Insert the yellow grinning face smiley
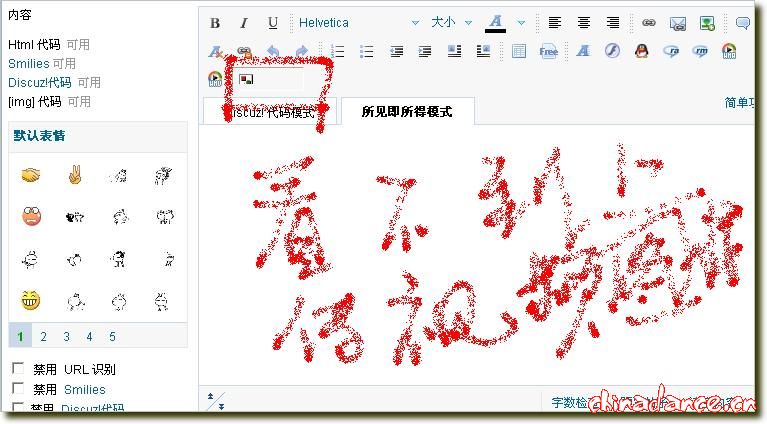 (x=30, y=300)
